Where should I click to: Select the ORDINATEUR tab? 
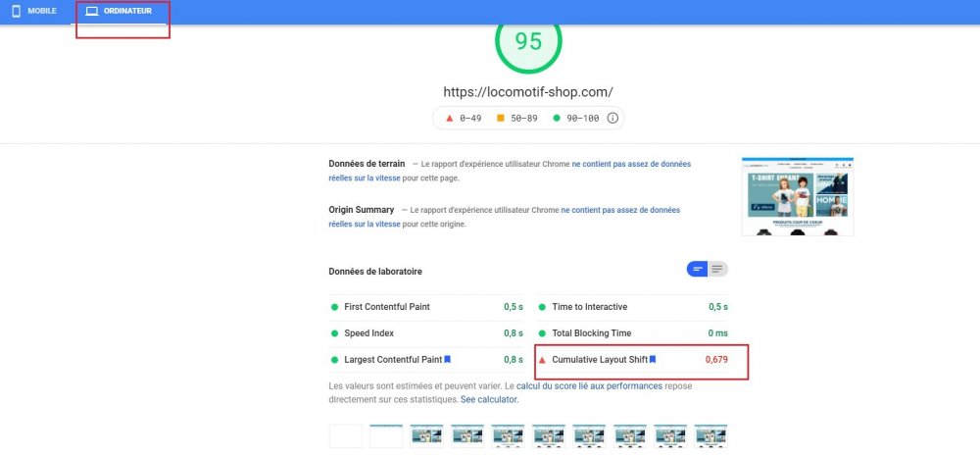(127, 11)
